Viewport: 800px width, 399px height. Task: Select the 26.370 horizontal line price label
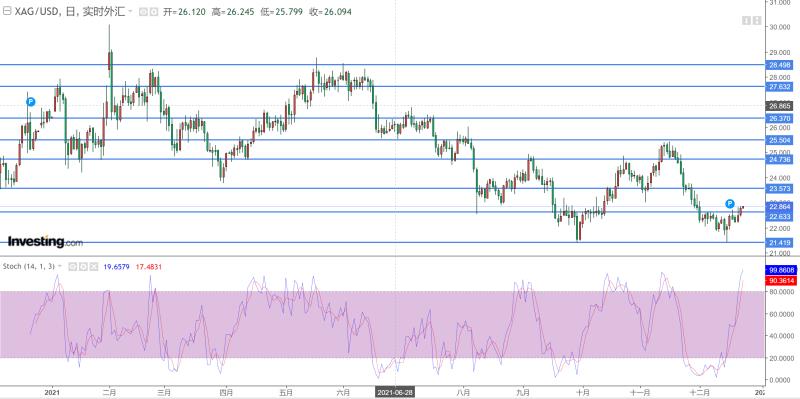point(779,118)
